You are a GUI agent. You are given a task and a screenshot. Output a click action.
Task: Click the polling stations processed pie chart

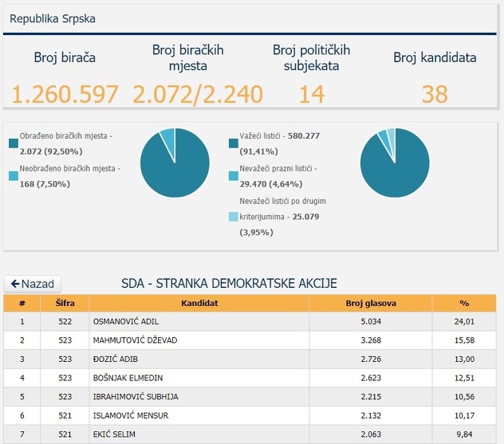pyautogui.click(x=175, y=163)
